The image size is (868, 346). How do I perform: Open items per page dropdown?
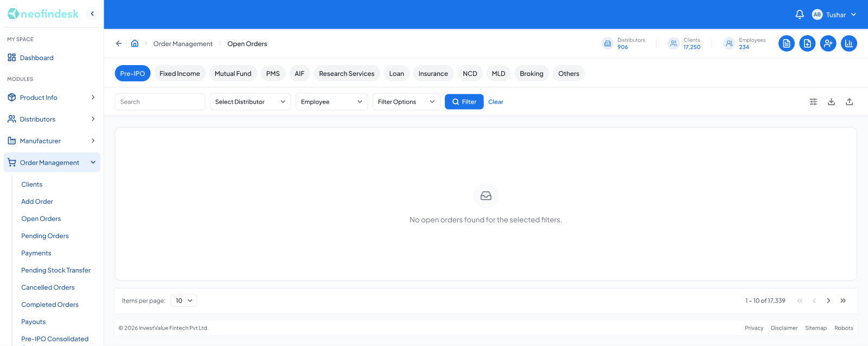(x=183, y=300)
